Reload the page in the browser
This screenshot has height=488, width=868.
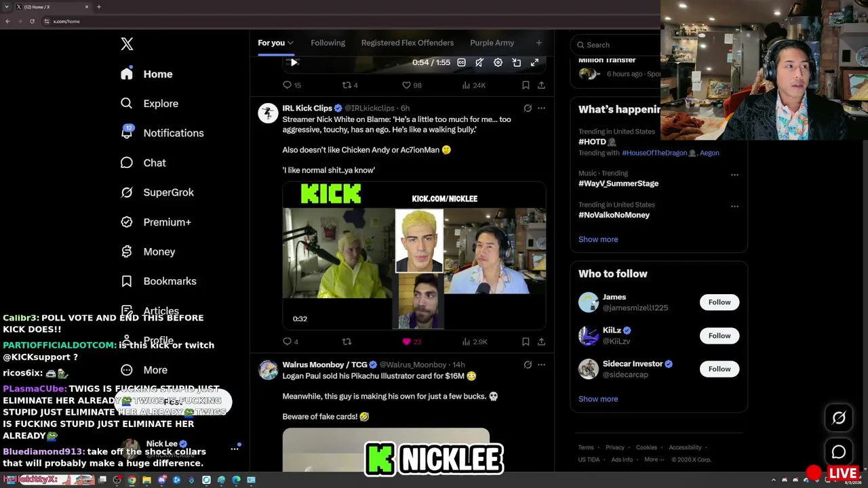click(x=32, y=21)
